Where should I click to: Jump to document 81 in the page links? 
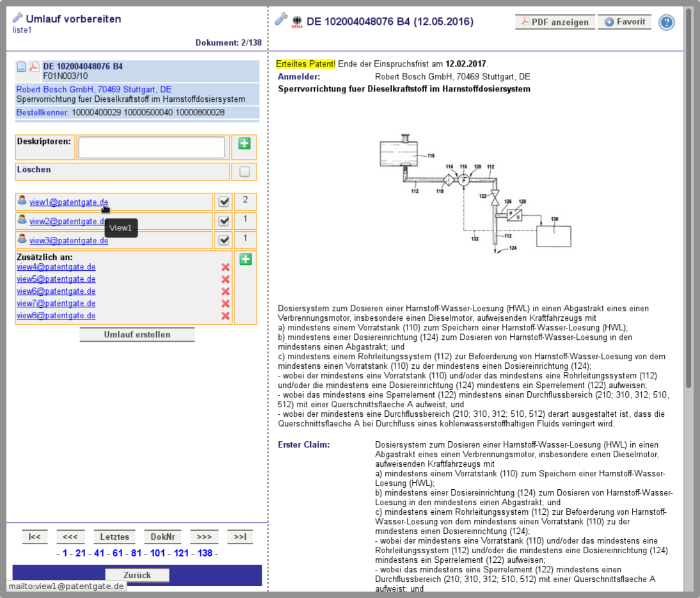[136, 553]
